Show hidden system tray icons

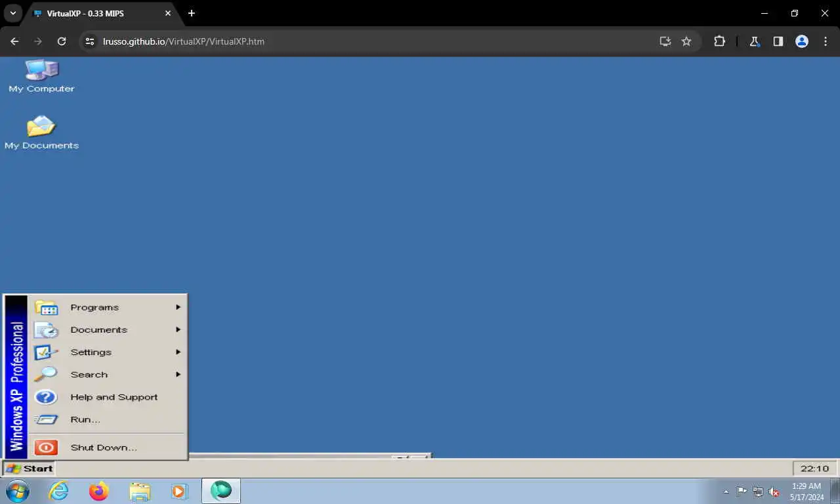point(726,492)
